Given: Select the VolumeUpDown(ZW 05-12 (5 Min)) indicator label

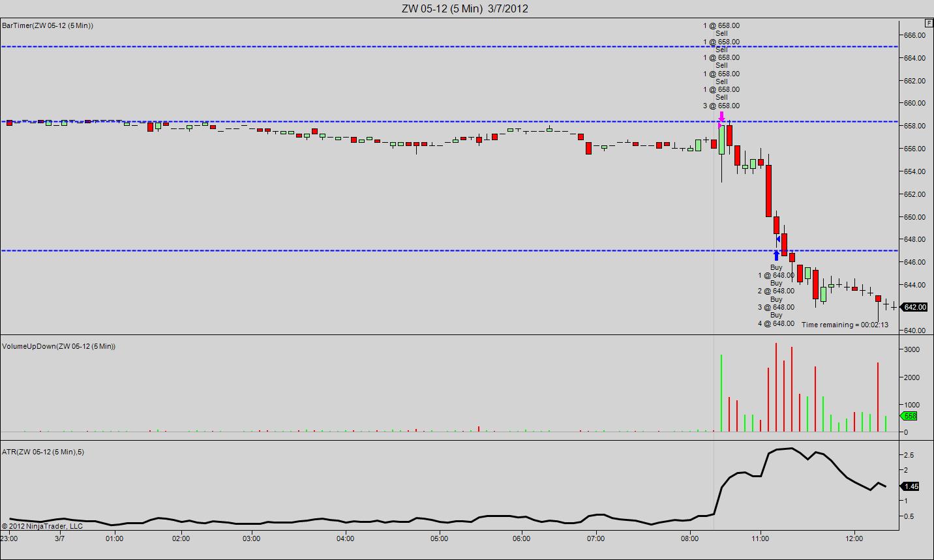Looking at the screenshot, I should pyautogui.click(x=59, y=346).
